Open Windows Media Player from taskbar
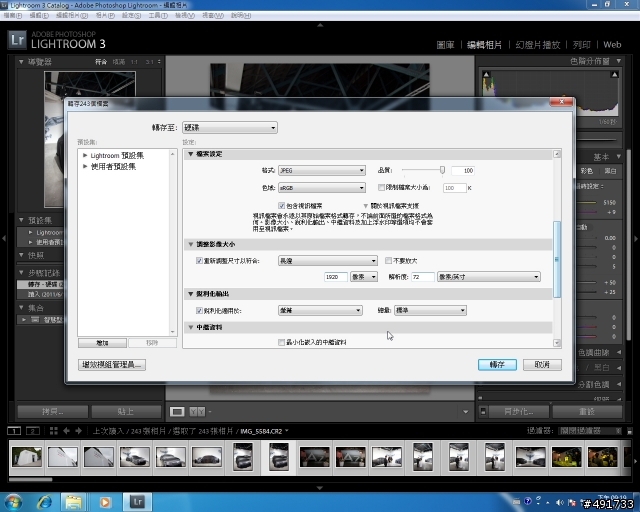Viewport: 640px width, 512px height. coord(104,502)
